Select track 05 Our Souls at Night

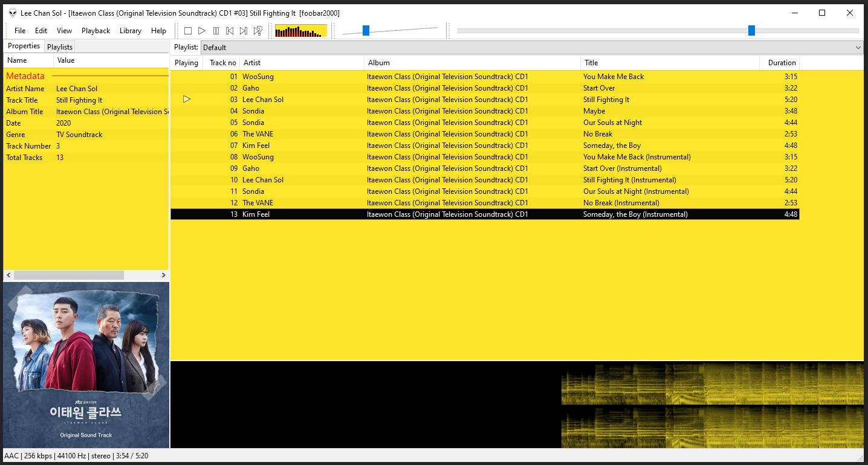[485, 123]
